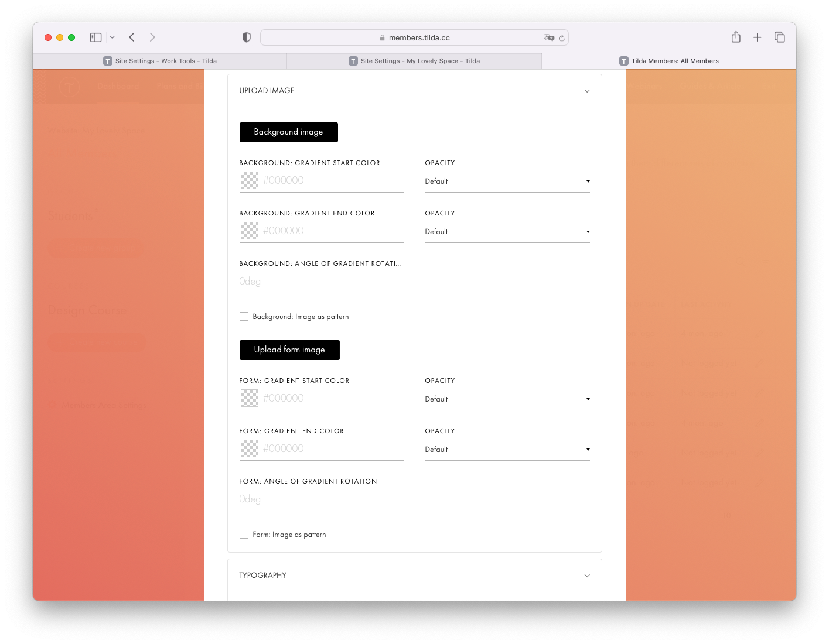Image resolution: width=829 pixels, height=644 pixels.
Task: Click the reload icon in the address bar
Action: coord(561,37)
